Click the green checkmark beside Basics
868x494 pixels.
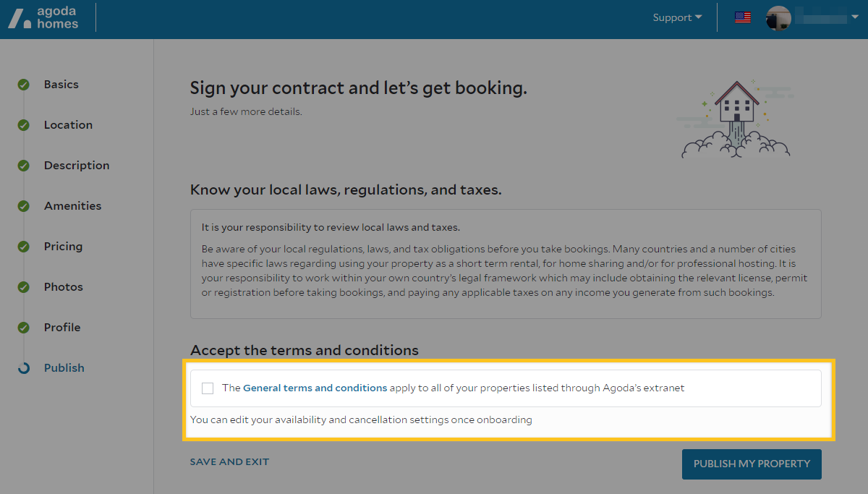[x=24, y=84]
